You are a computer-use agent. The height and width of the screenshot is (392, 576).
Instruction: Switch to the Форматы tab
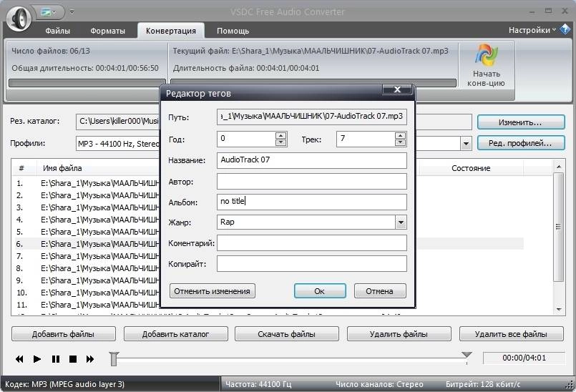coord(107,31)
